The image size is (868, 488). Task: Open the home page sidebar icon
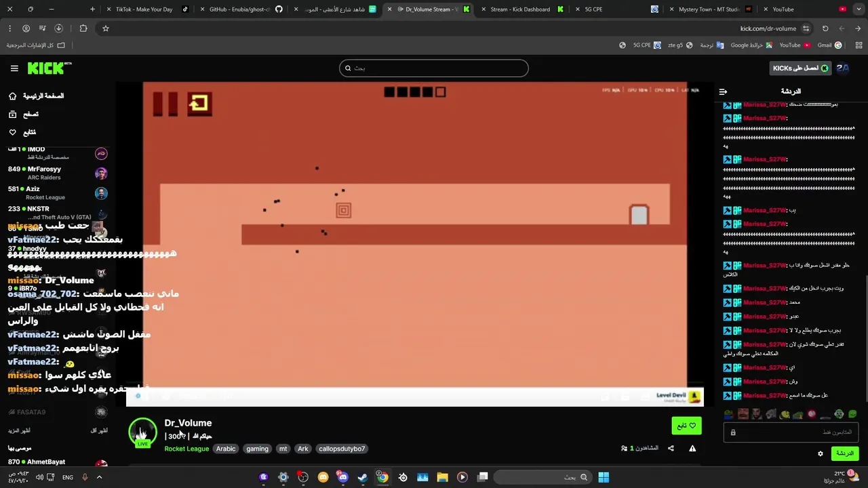[12, 96]
